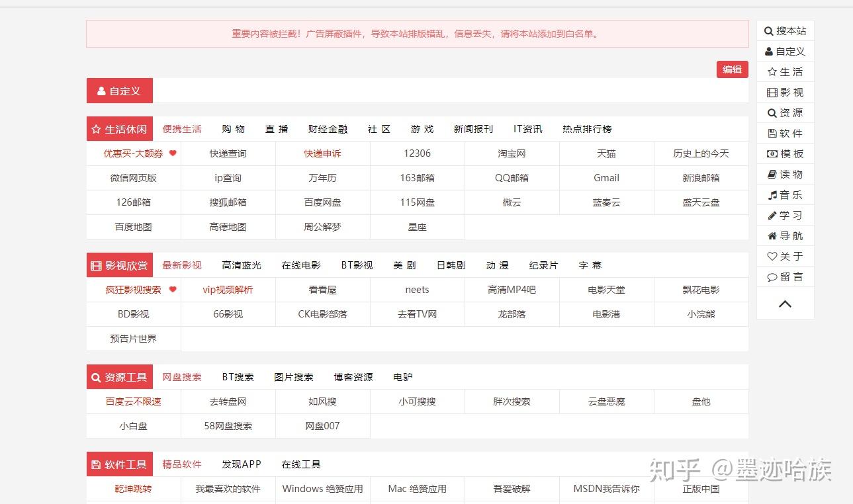Visit the 淘宝网 link
The height and width of the screenshot is (504, 853).
[512, 153]
